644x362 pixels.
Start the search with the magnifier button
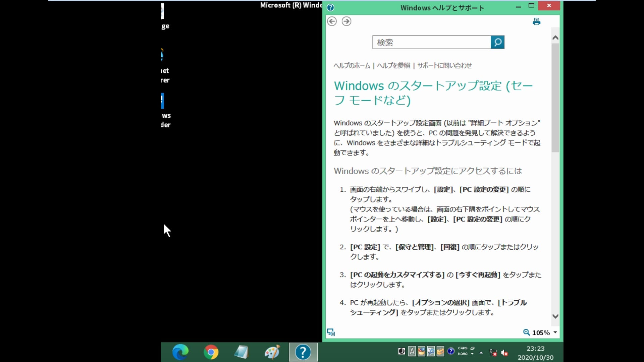[x=497, y=42]
